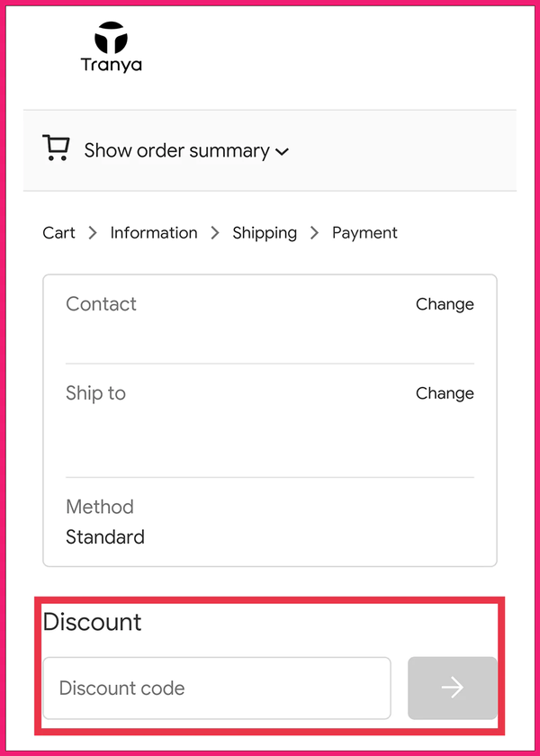This screenshot has height=756, width=540.
Task: Return to the Shipping breadcrumb step
Action: [265, 233]
